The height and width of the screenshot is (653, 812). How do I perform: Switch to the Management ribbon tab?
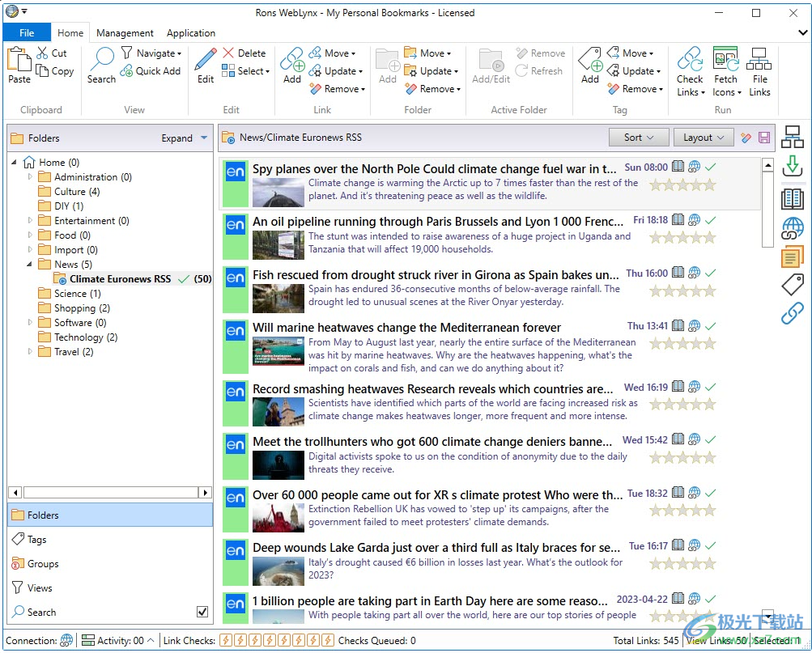click(x=125, y=33)
